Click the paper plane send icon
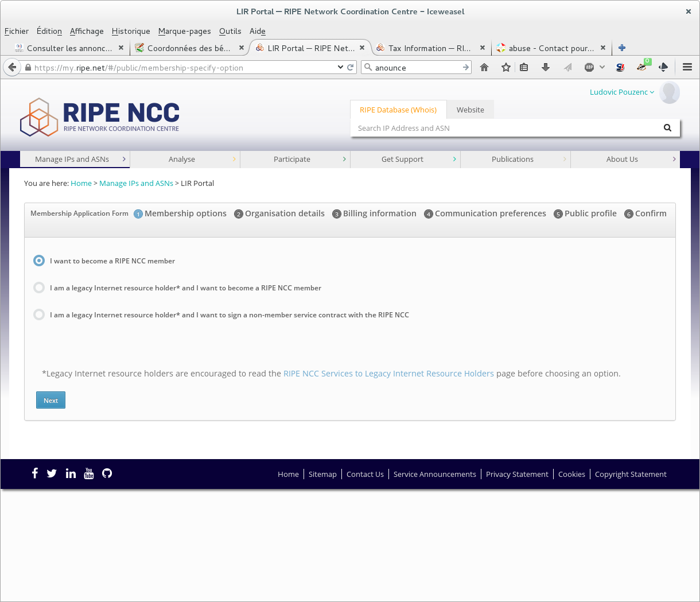Screen dimensions: 700x602 (x=568, y=67)
